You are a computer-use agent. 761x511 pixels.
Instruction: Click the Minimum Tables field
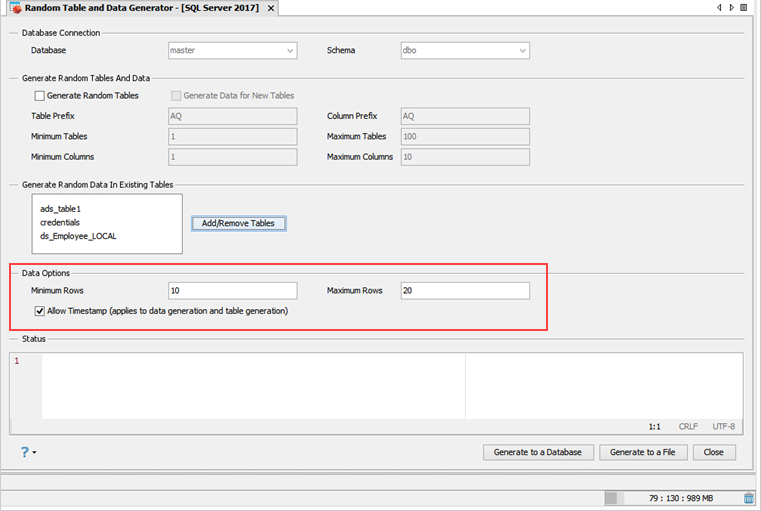[232, 137]
